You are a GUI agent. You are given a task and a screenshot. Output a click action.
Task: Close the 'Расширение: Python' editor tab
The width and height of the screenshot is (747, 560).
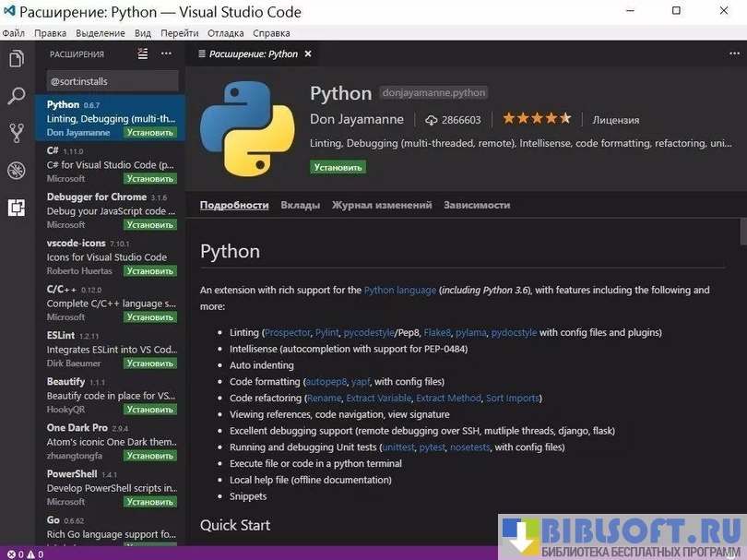click(x=309, y=54)
